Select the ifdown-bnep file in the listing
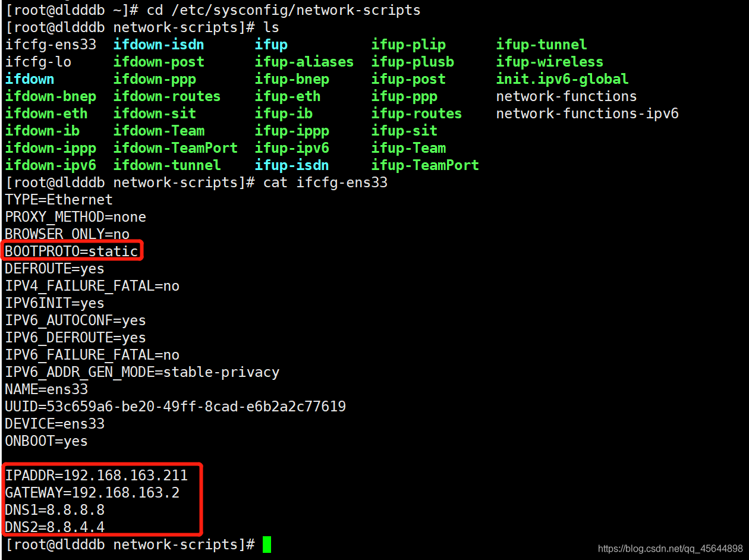The height and width of the screenshot is (560, 749). (x=51, y=96)
